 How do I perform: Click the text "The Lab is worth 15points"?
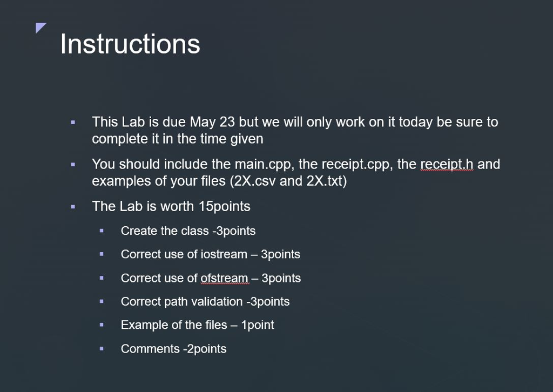click(171, 206)
